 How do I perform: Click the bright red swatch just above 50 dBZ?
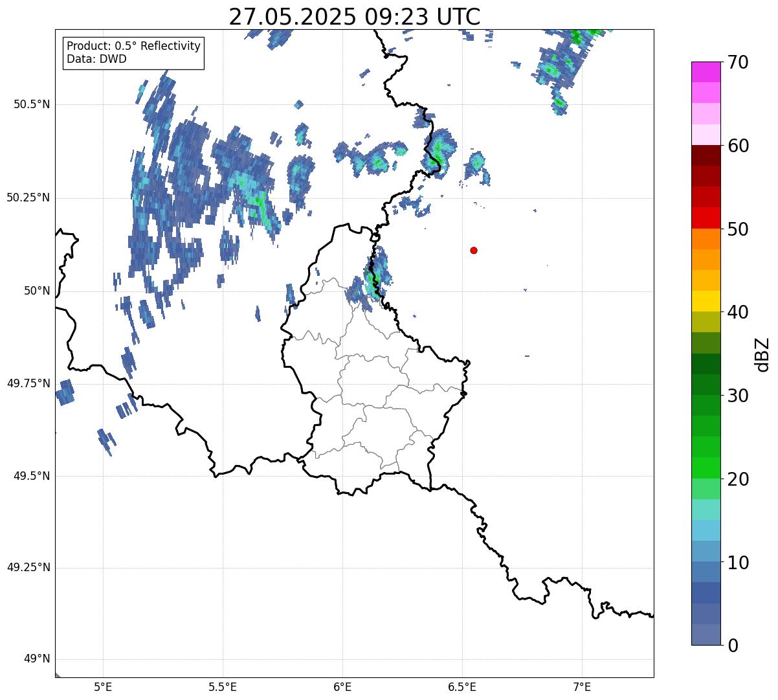coord(706,218)
